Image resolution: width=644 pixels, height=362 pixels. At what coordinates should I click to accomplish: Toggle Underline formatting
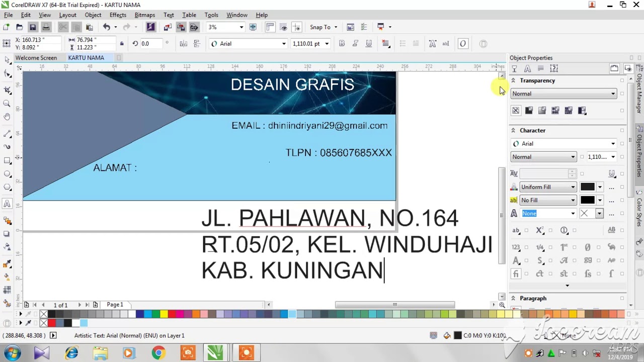pyautogui.click(x=369, y=44)
